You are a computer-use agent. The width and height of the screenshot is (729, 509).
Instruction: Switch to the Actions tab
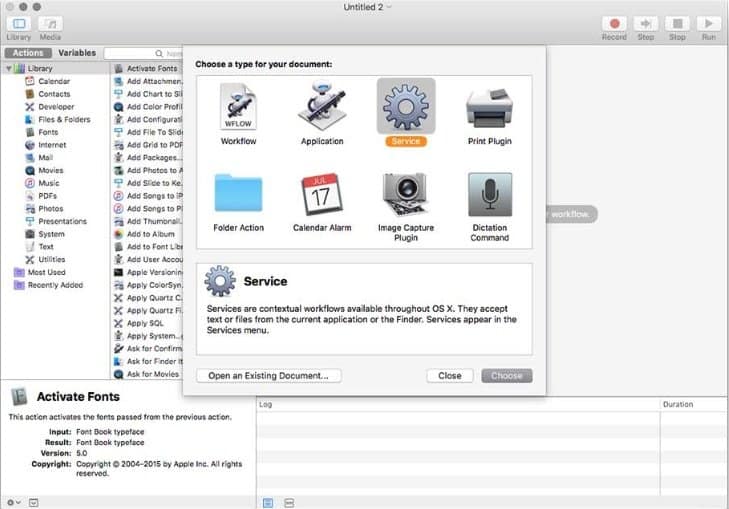pyautogui.click(x=28, y=53)
